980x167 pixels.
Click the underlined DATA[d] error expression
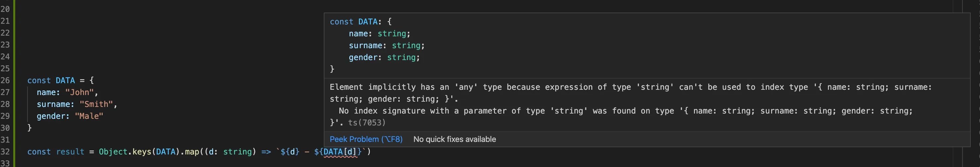point(340,152)
